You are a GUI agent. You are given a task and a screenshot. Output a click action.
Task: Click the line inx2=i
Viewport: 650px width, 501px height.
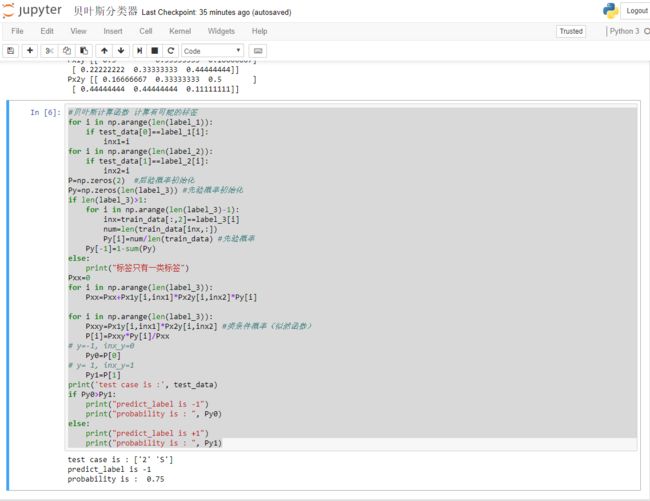click(116, 171)
